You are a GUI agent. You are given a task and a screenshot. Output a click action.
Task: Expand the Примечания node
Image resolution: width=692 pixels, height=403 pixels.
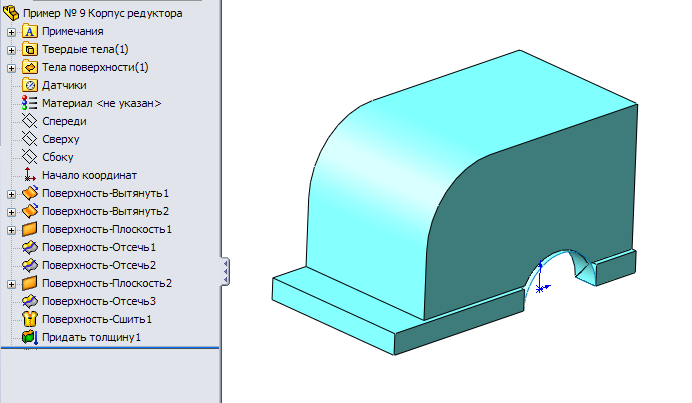pos(11,32)
